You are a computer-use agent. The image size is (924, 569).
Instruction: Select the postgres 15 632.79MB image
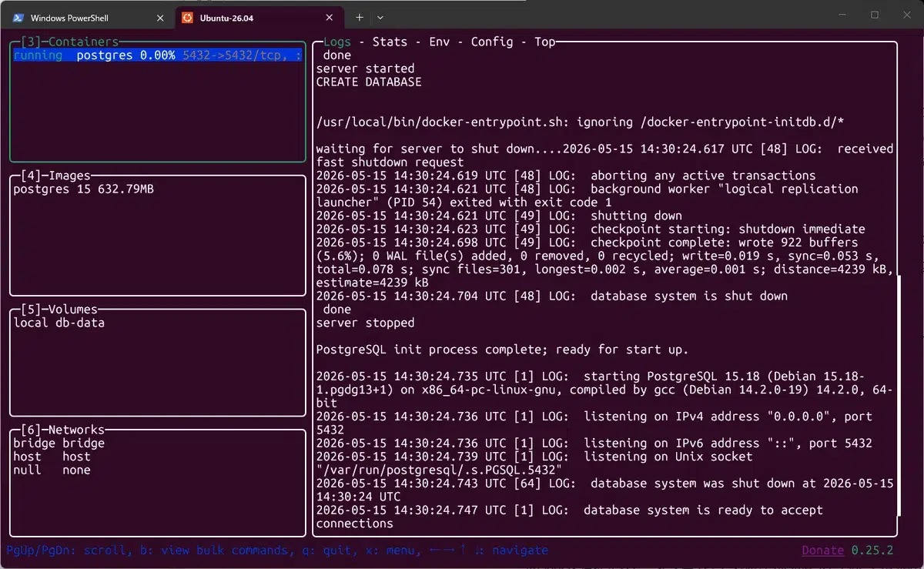coord(83,189)
